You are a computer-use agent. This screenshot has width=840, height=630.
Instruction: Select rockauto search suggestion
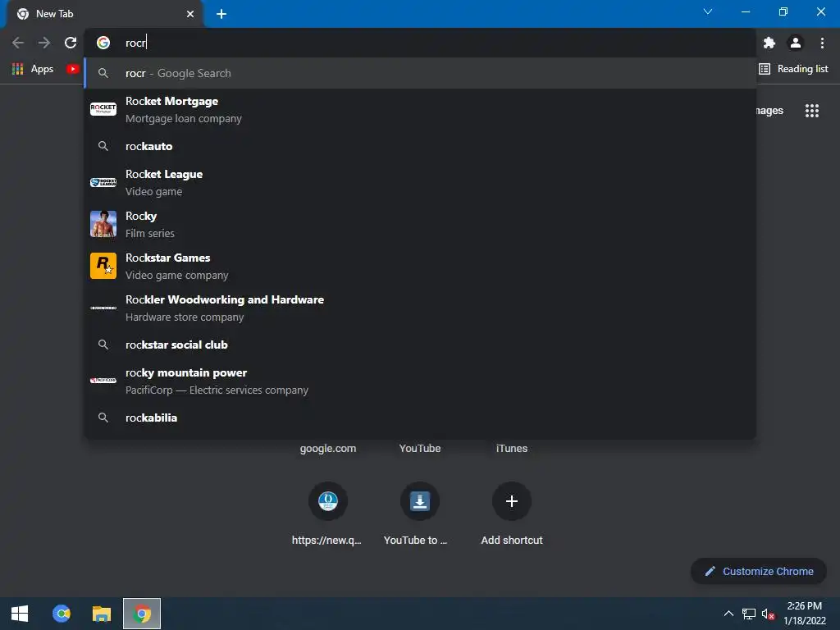point(421,146)
